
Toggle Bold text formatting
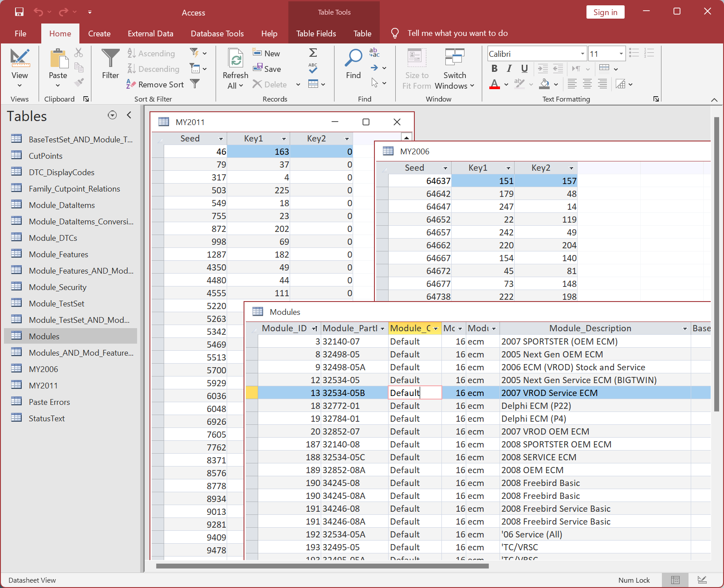(494, 68)
